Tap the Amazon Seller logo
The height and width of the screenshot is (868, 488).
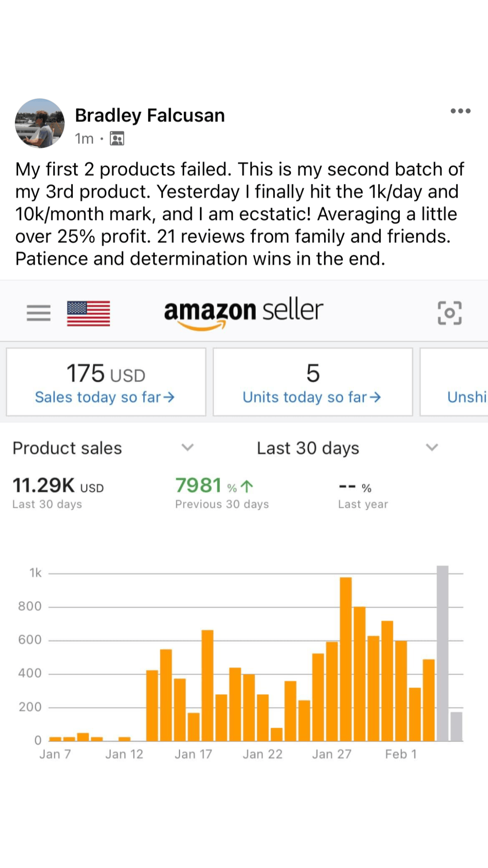click(244, 312)
